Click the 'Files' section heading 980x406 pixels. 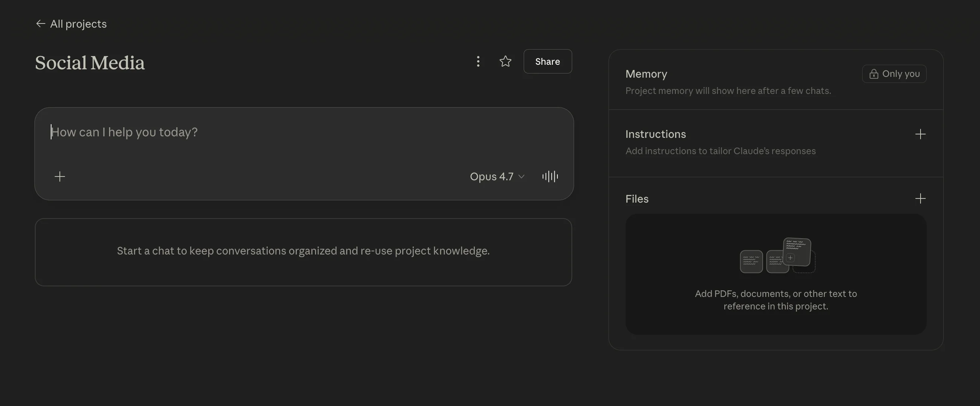pos(637,198)
